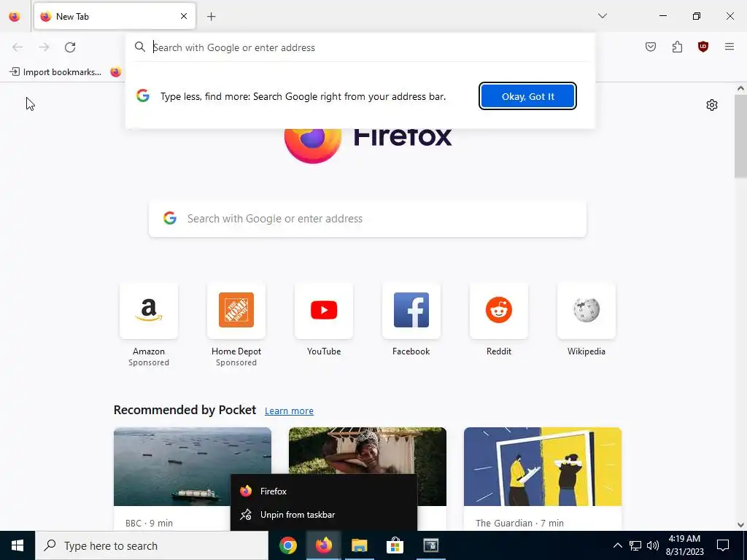747x560 pixels.
Task: Reload the current page
Action: [70, 47]
